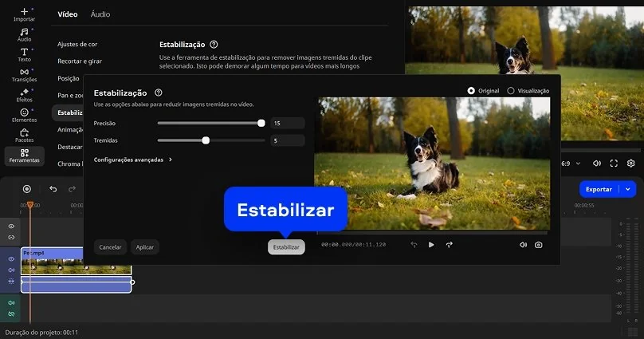Enter fullscreen preview mode
The width and height of the screenshot is (644, 339).
614,164
